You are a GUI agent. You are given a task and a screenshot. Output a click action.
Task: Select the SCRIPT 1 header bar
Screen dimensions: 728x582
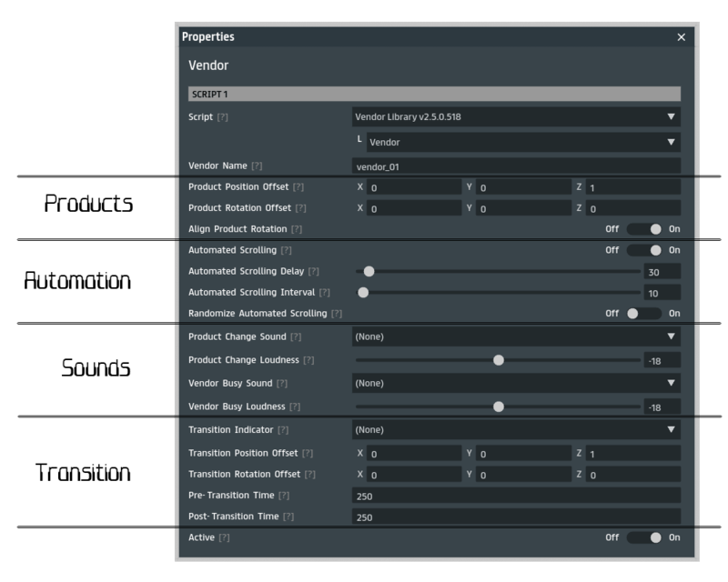[434, 94]
